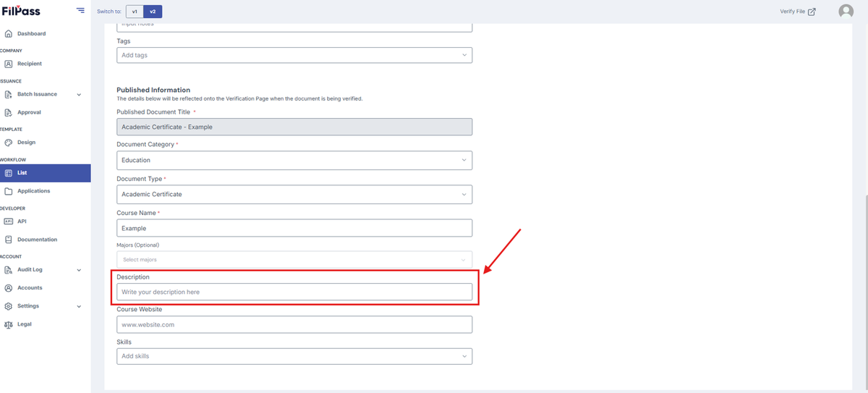Click the DEVELOPER sidebar section label
This screenshot has width=868, height=393.
[x=12, y=208]
